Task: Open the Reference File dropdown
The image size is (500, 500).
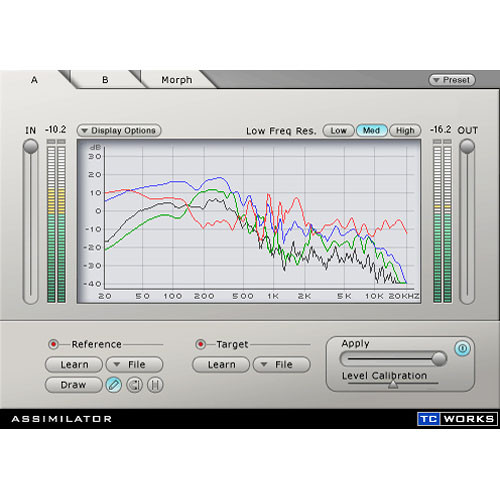Action: (134, 364)
